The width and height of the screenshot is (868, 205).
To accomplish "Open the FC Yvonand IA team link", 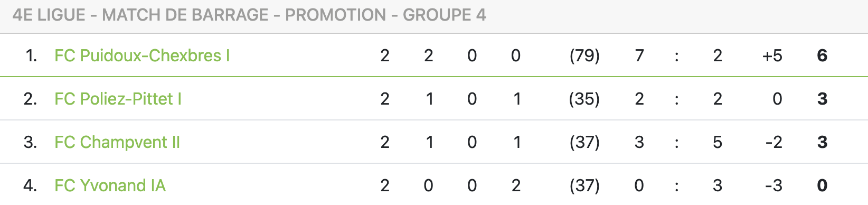I will click(110, 185).
